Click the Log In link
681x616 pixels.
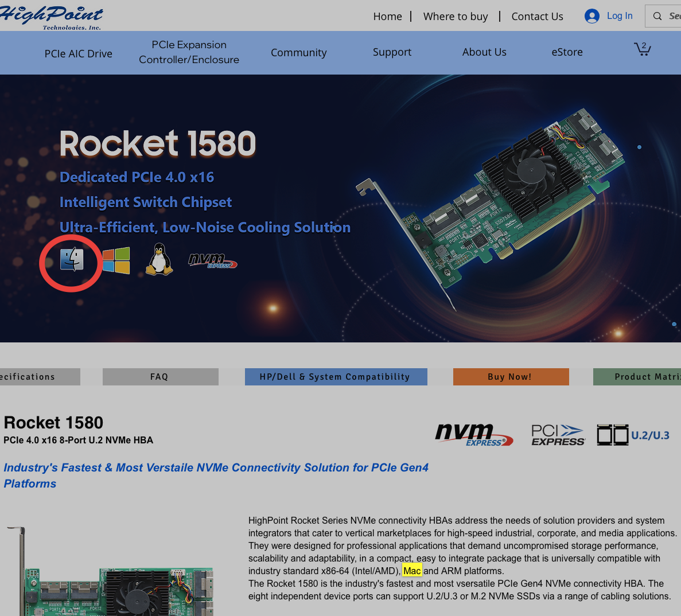[620, 15]
